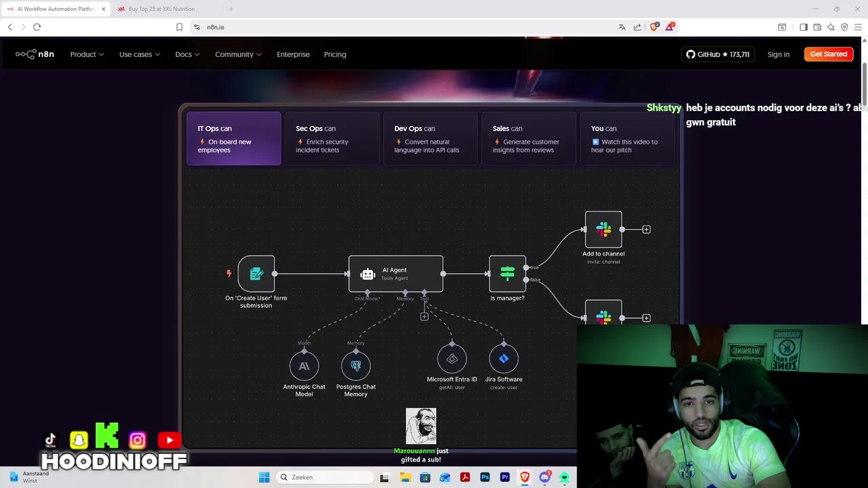Open the Windows Start menu
Image resolution: width=868 pixels, height=488 pixels.
point(264,477)
